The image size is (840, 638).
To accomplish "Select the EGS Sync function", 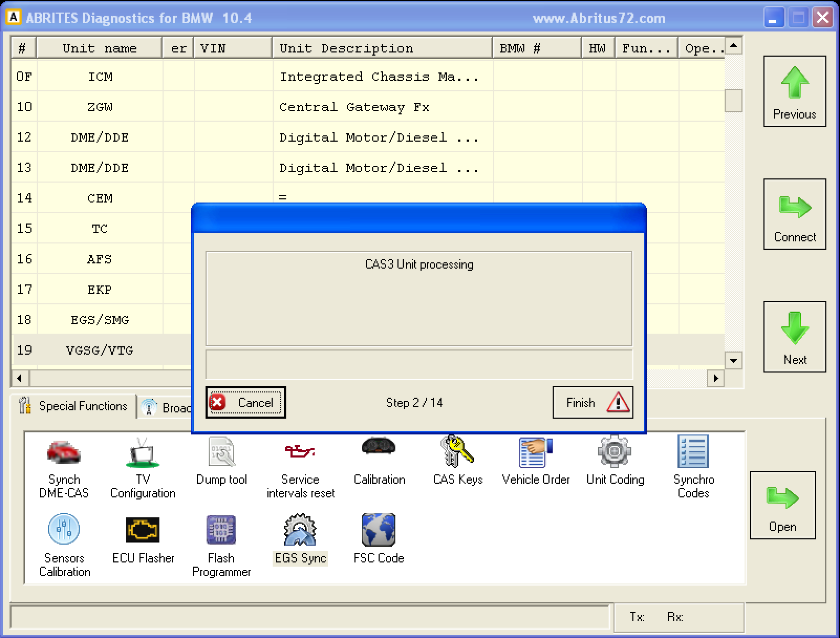I will tap(300, 540).
